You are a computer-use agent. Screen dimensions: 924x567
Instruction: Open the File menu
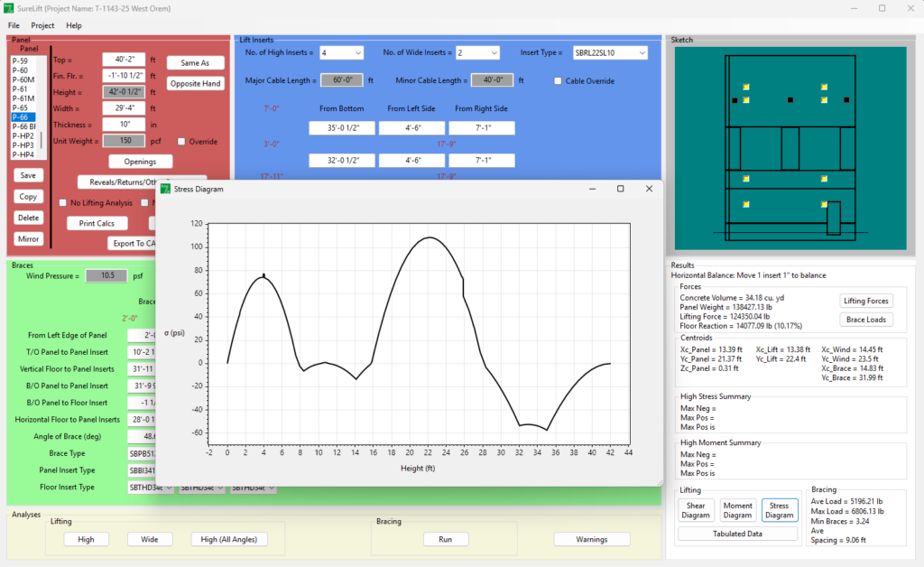pos(14,25)
